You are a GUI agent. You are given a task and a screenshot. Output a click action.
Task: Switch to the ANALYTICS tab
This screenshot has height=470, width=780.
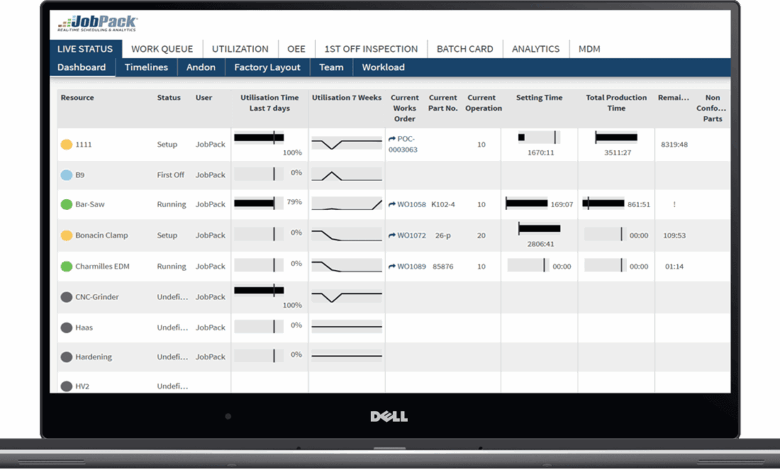(x=535, y=49)
